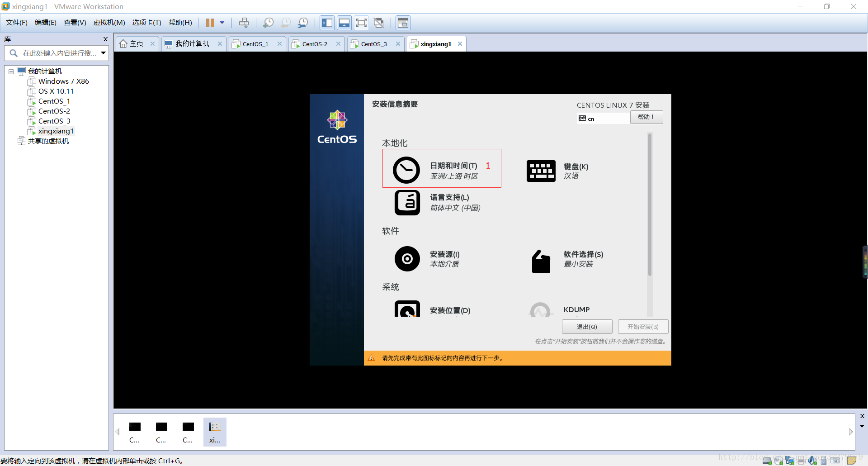Toggle the library sidebar view icon
The image size is (868, 466).
(x=327, y=23)
